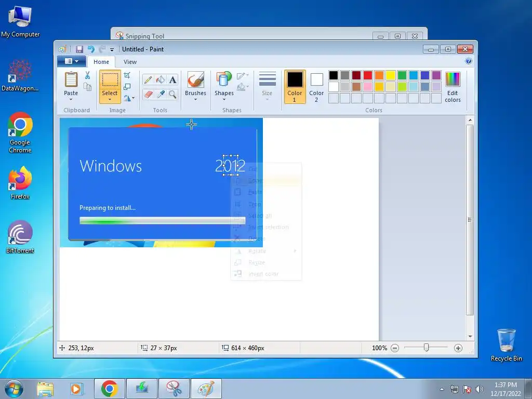Open Recycle Bin on desktop
This screenshot has height=399, width=532.
click(506, 345)
